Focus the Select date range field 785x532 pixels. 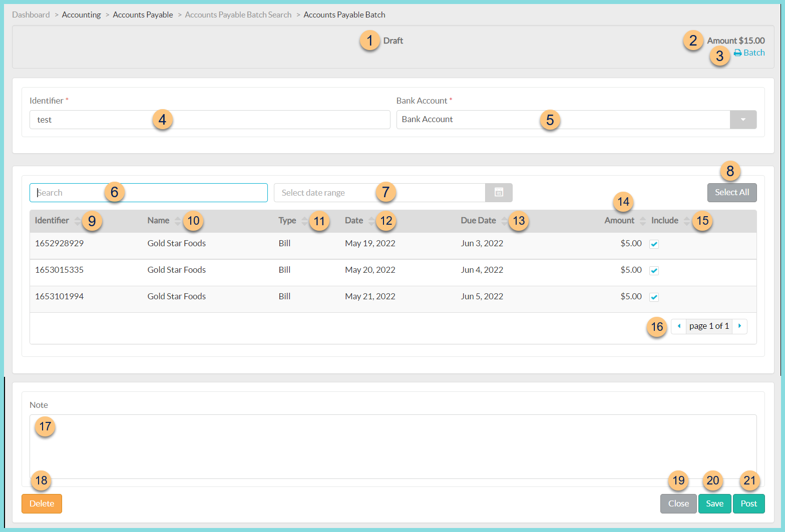pos(379,193)
